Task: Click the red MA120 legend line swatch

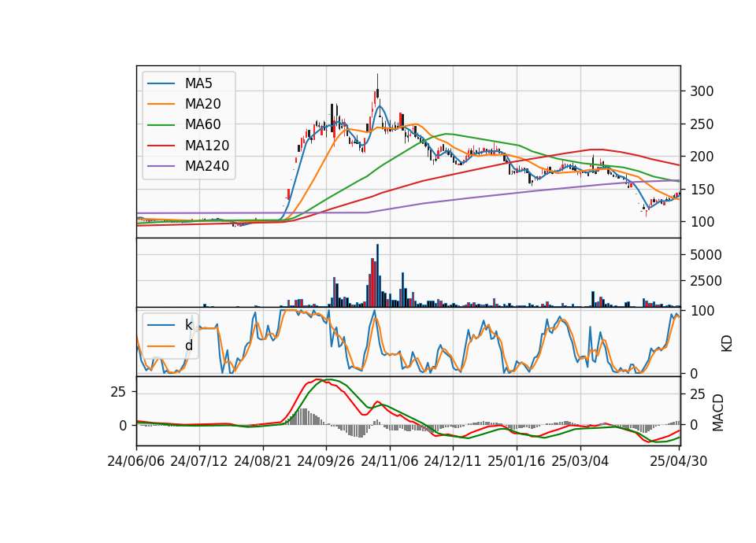Action: point(161,146)
